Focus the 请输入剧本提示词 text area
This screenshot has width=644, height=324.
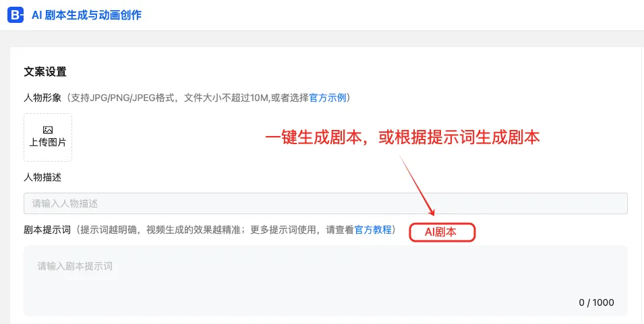(325, 281)
